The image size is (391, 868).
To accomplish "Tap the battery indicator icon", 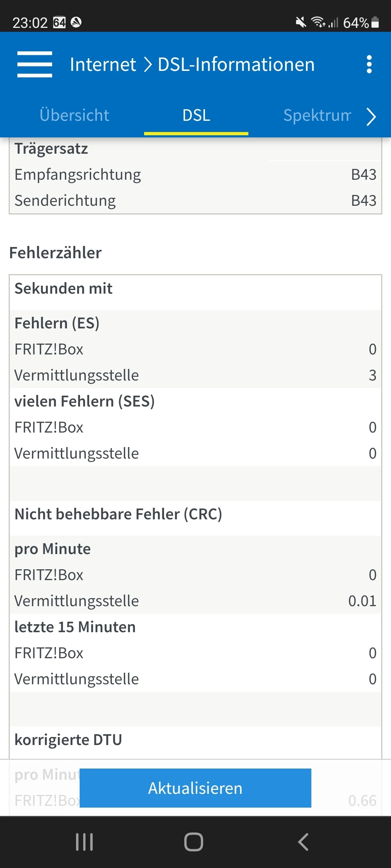I will coord(375,23).
